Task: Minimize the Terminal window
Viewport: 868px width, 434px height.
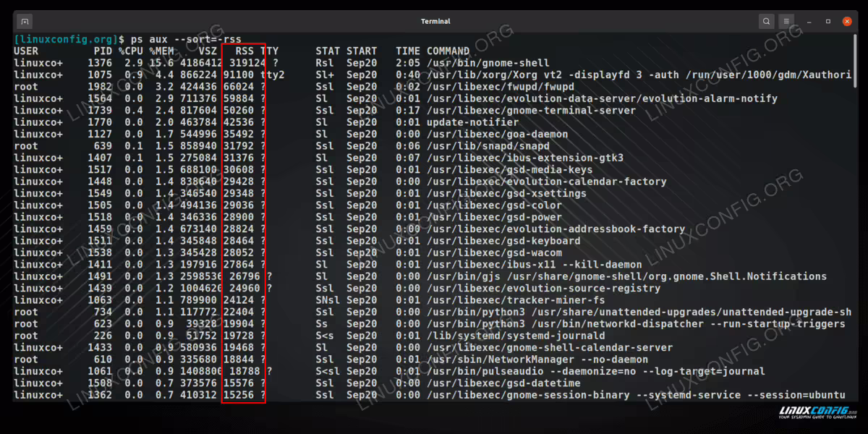Action: pos(810,22)
